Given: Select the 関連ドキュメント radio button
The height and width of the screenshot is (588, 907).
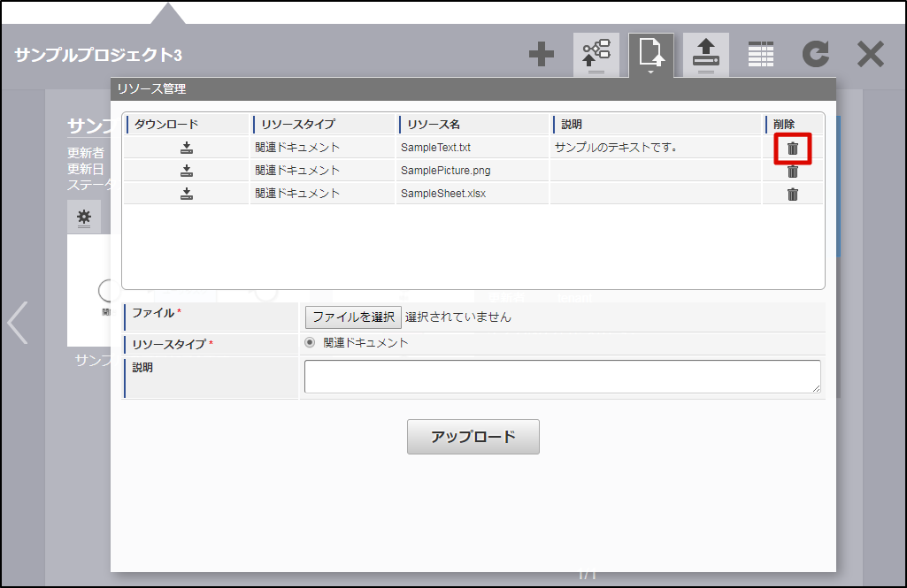Looking at the screenshot, I should click(x=310, y=343).
